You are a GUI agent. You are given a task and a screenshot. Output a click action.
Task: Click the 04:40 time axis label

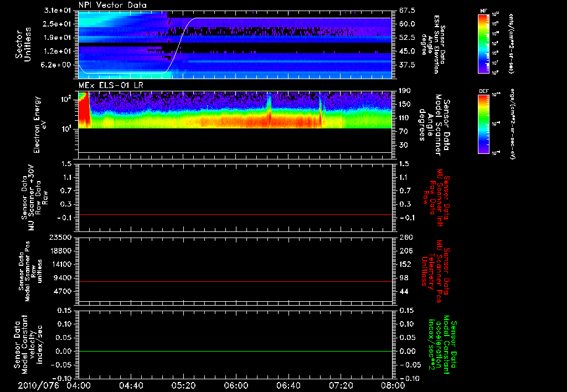tap(131, 386)
